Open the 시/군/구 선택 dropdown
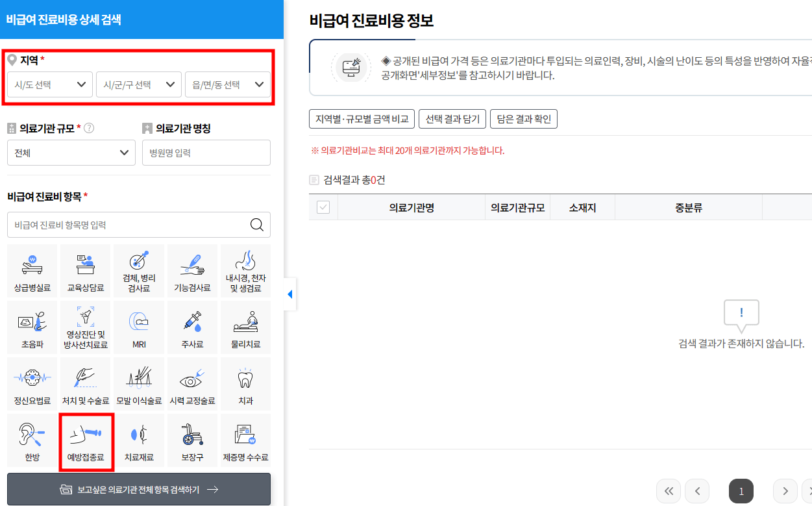 pyautogui.click(x=138, y=84)
